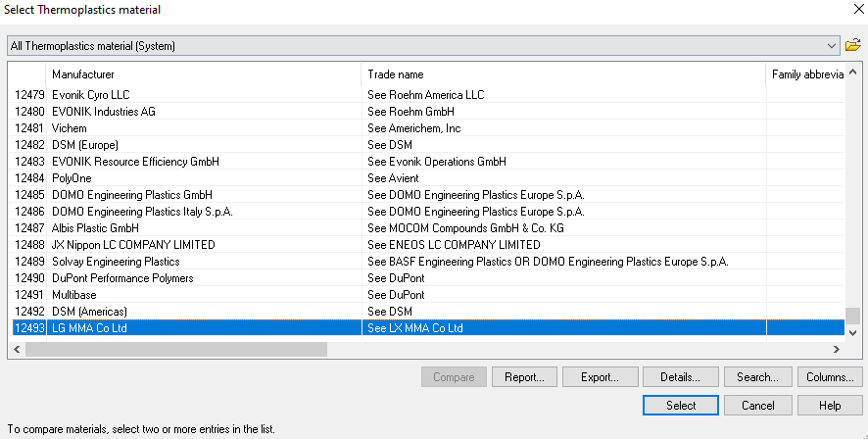The height and width of the screenshot is (439, 868).
Task: Click the Export... button
Action: tap(601, 377)
